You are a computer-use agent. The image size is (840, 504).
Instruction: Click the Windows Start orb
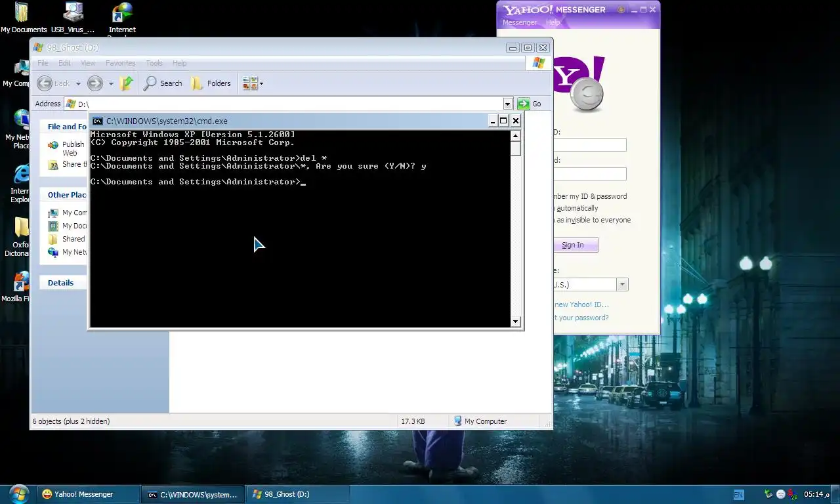(x=18, y=493)
